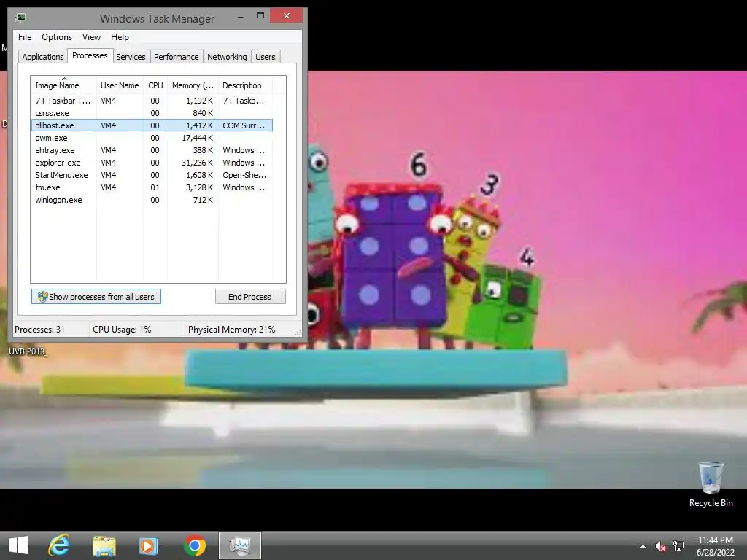Click Show processes from all users
Viewport: 747px width, 560px height.
pos(96,297)
